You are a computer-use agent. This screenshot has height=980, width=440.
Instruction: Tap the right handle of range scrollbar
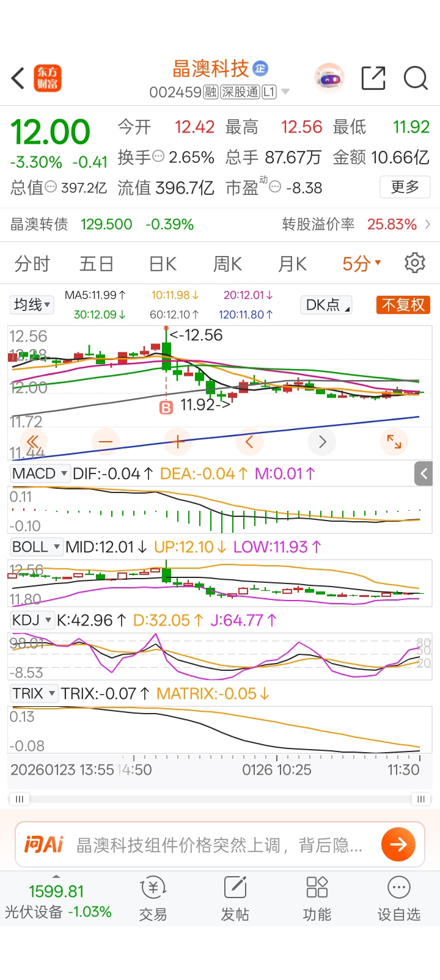click(420, 799)
